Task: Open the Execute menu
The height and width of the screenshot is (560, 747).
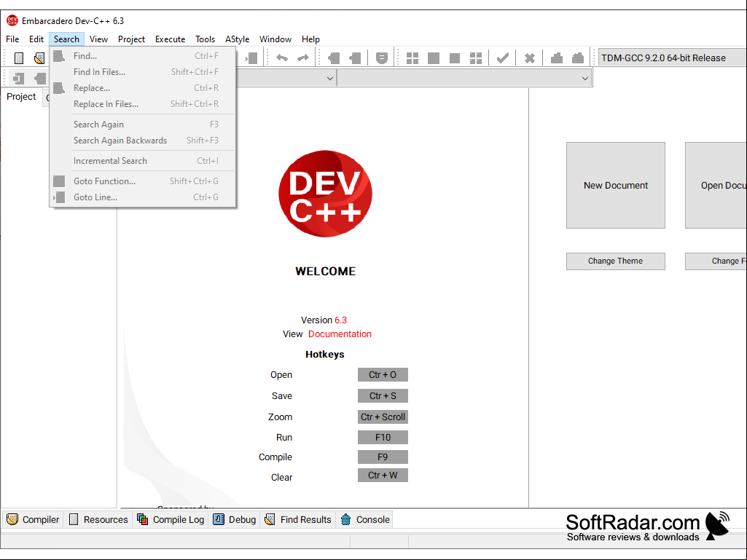Action: click(x=170, y=39)
